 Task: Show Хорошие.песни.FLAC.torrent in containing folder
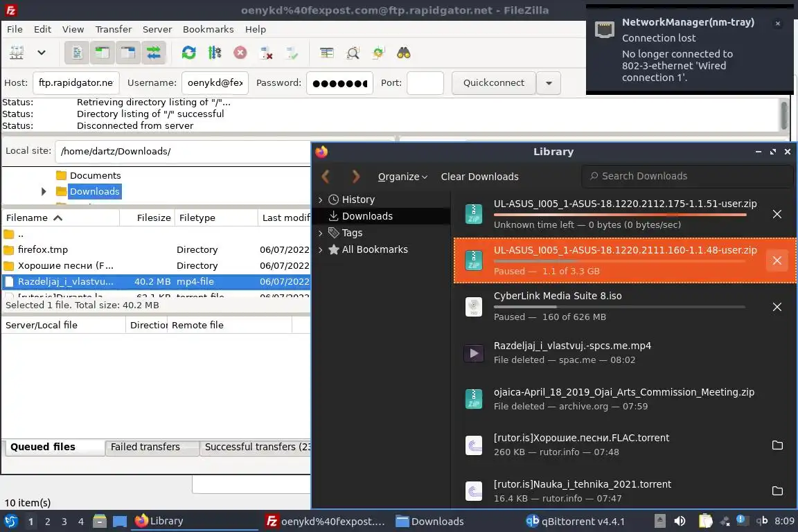coord(777,445)
